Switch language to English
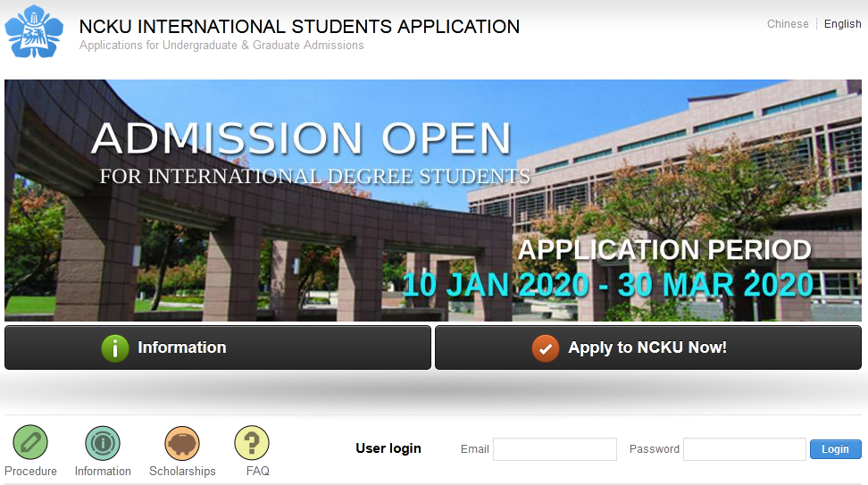Image resolution: width=868 pixels, height=485 pixels. (x=842, y=24)
